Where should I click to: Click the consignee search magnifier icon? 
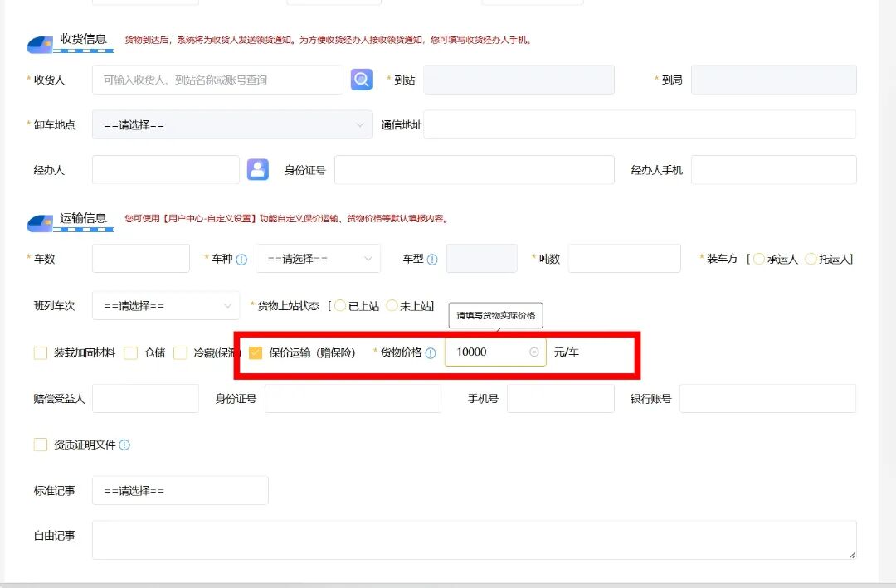pos(361,80)
